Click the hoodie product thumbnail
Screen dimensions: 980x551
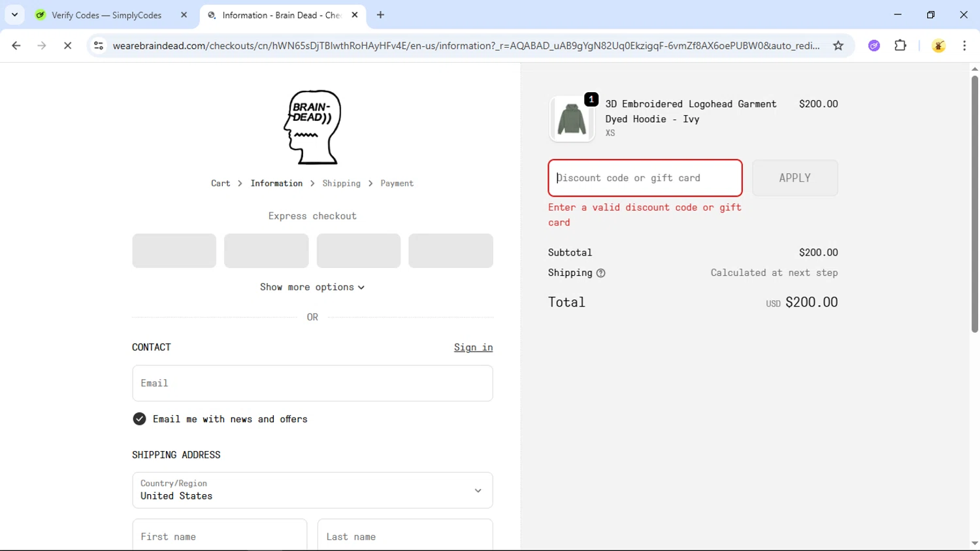point(572,119)
